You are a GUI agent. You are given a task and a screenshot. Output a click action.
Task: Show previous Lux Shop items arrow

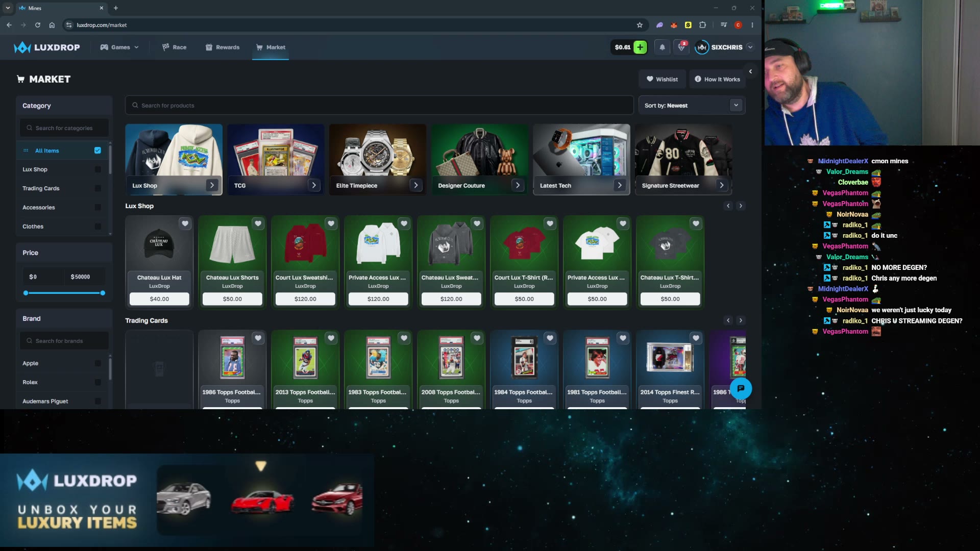click(728, 206)
